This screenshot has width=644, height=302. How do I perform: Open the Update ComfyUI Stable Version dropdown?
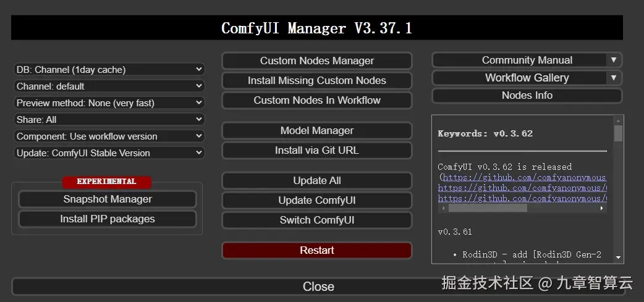pos(109,153)
